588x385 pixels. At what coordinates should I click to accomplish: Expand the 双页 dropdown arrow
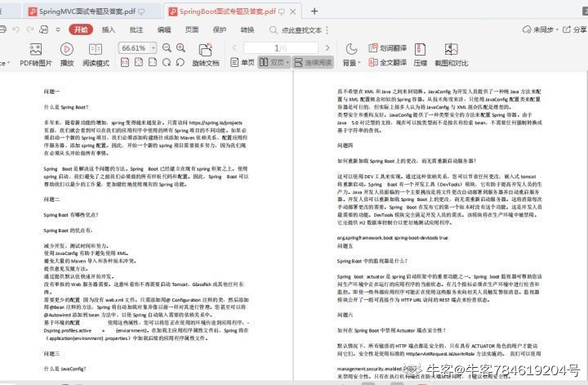[x=287, y=62]
